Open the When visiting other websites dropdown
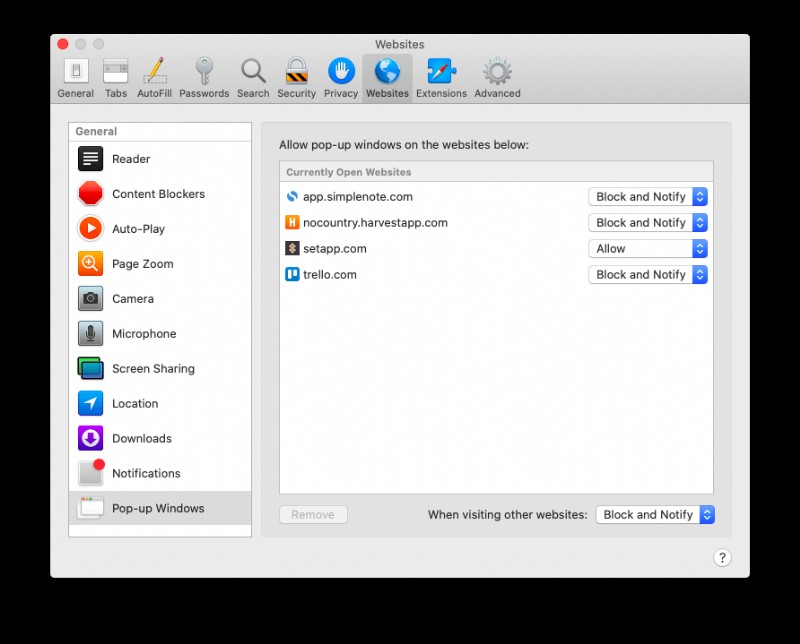The width and height of the screenshot is (800, 644). (x=655, y=514)
